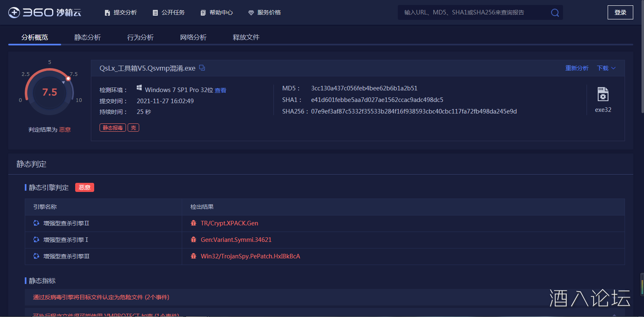644x317 pixels.
Task: Click the 帮助中心 question-mark icon
Action: (203, 13)
